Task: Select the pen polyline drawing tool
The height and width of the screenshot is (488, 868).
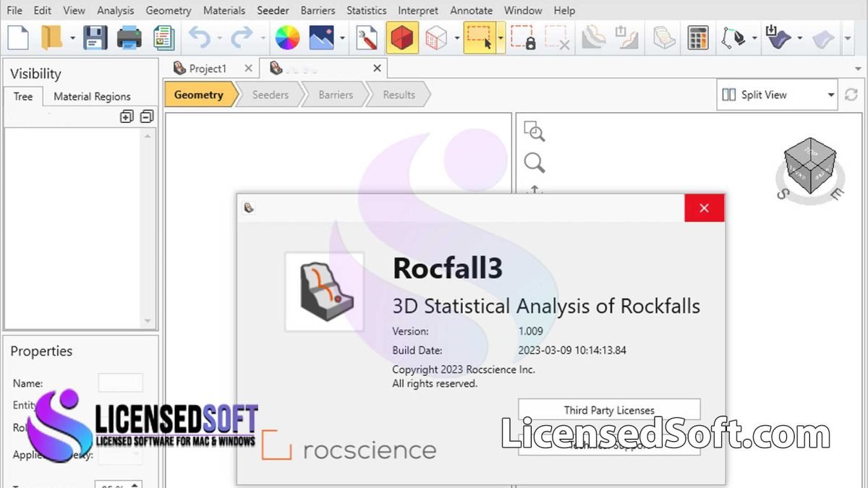Action: (x=733, y=38)
